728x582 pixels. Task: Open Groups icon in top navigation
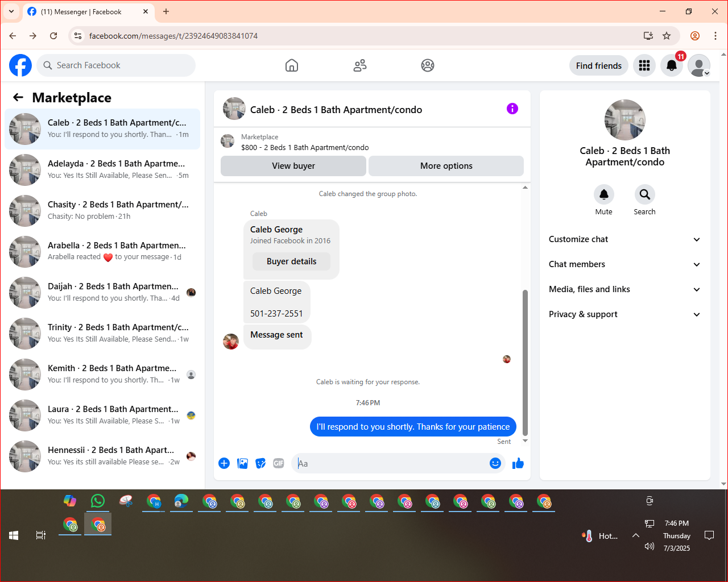[x=428, y=65]
